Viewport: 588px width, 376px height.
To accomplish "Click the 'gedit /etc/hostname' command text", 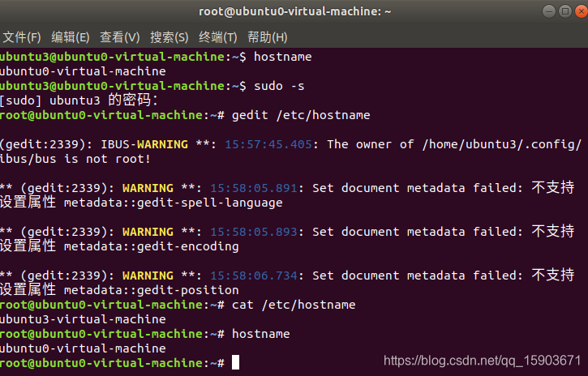I will tap(301, 115).
